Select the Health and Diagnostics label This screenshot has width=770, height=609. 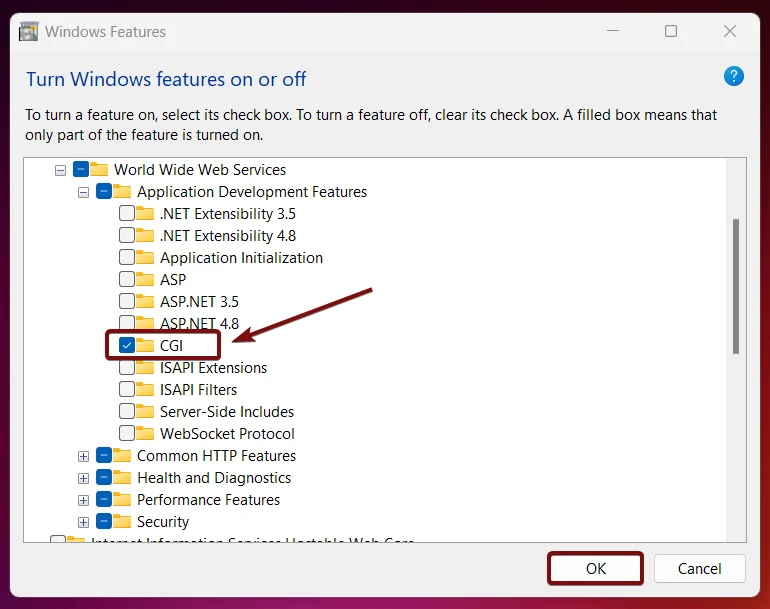[214, 478]
